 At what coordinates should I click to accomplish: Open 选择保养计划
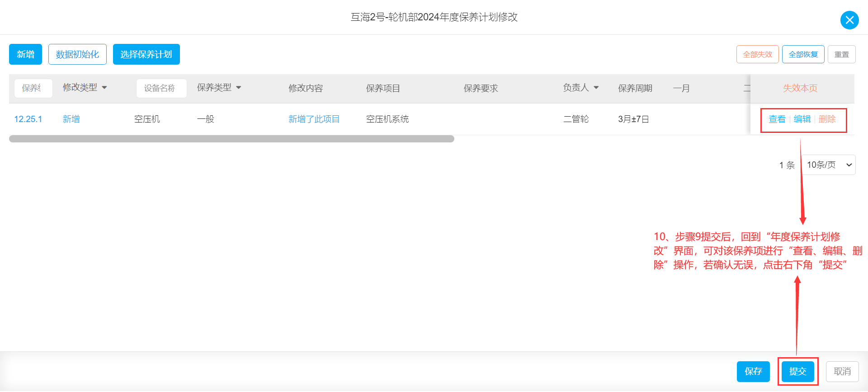click(x=146, y=54)
